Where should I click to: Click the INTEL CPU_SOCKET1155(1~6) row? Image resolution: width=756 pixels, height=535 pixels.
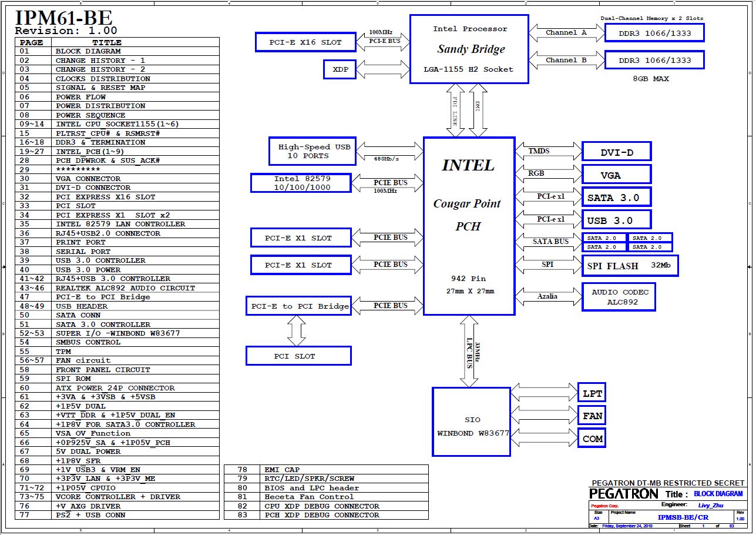117,124
